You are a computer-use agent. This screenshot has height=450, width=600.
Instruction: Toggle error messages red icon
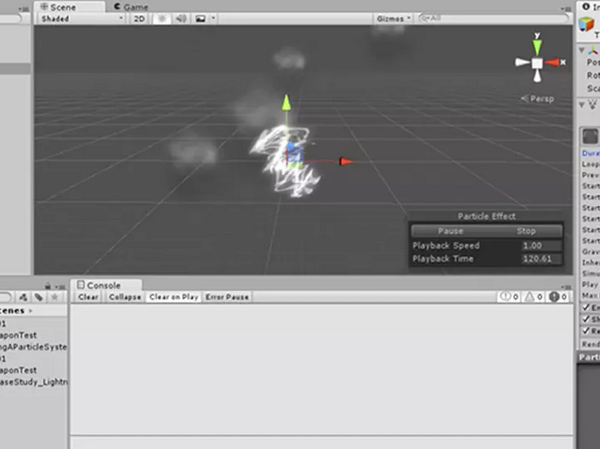click(558, 297)
